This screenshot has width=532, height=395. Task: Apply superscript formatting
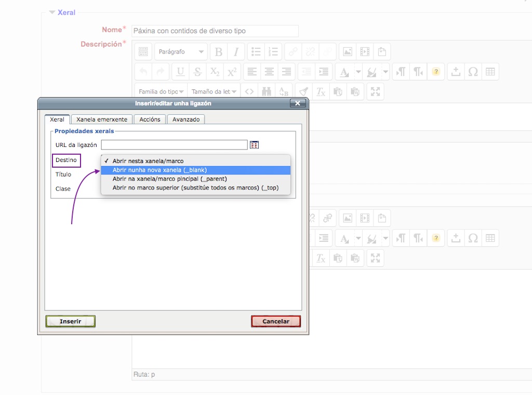click(x=232, y=72)
